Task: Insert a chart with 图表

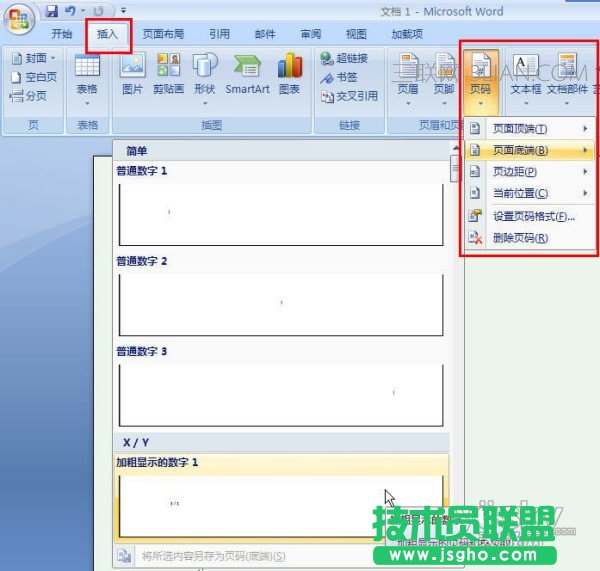Action: [x=290, y=75]
